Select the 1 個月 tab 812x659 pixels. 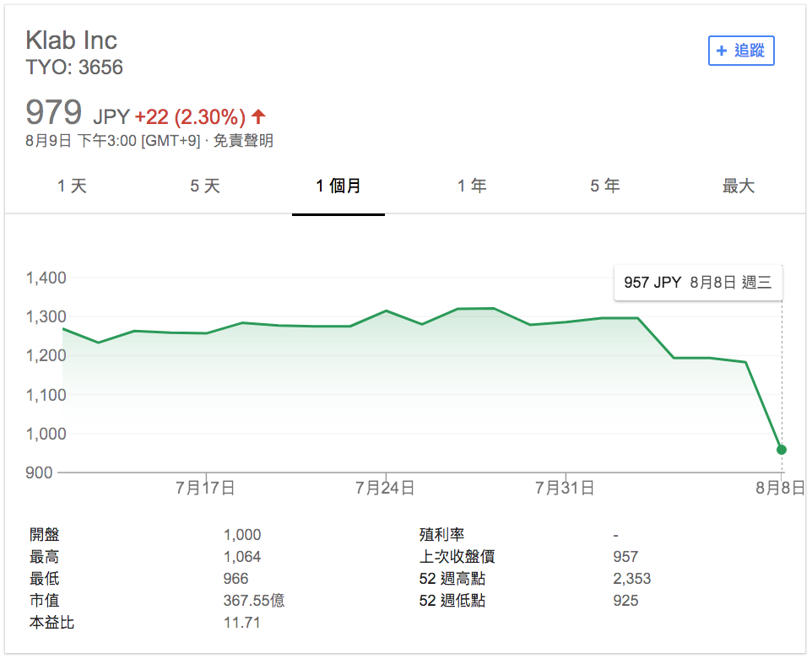point(338,186)
